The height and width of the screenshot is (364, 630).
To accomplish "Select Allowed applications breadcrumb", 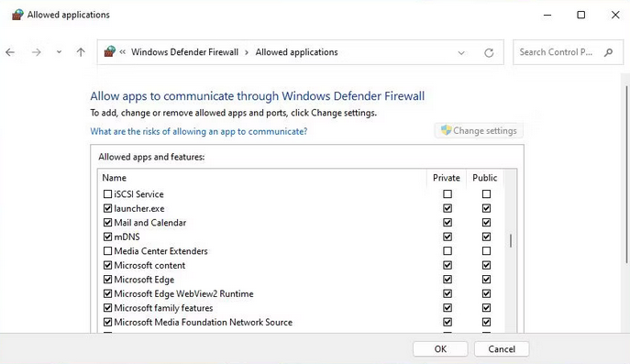I will pos(296,52).
